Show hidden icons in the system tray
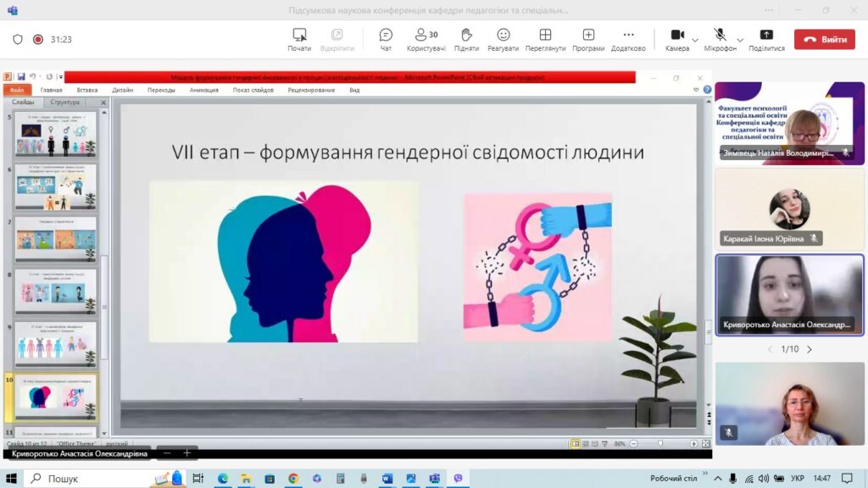The height and width of the screenshot is (488, 868). 717,478
